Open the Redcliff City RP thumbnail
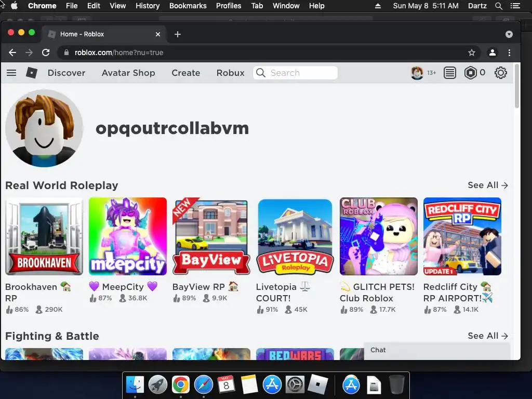Viewport: 532px width, 399px height. 462,236
